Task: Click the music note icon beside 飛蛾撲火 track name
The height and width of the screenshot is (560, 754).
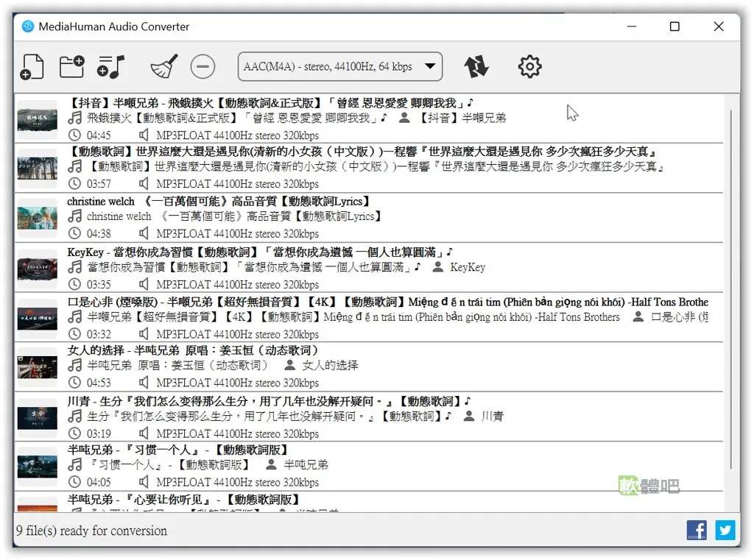Action: point(74,117)
